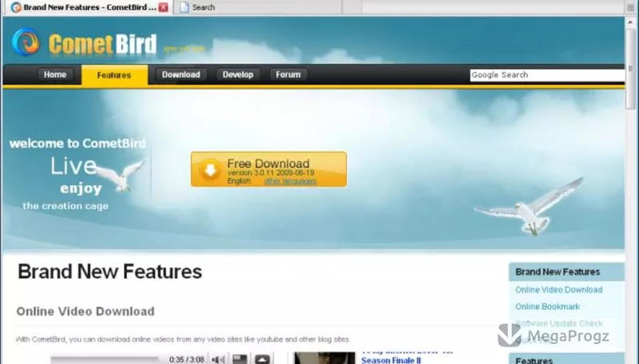Viewport: 639px width, 364px height.
Task: Open Online Video Download link in the sidebar
Action: [558, 290]
